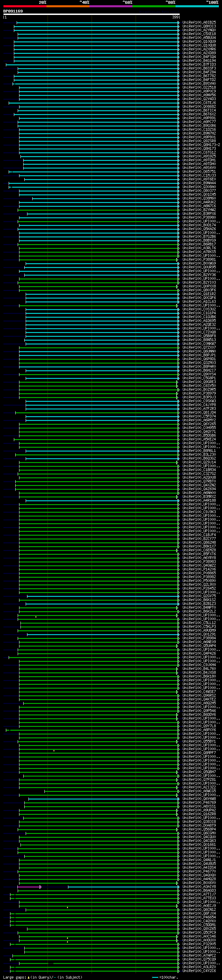
Task: Select the label UniRef100_Q6Y265
Action: pyautogui.click(x=199, y=424)
